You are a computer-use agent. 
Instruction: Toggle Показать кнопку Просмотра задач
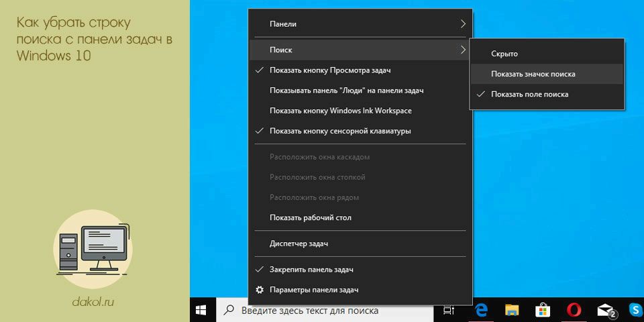click(360, 70)
